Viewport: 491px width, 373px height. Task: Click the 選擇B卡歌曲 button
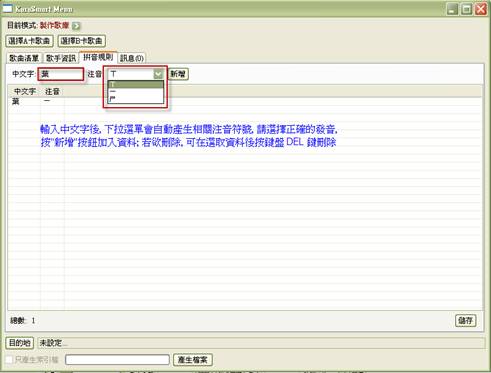tap(82, 41)
